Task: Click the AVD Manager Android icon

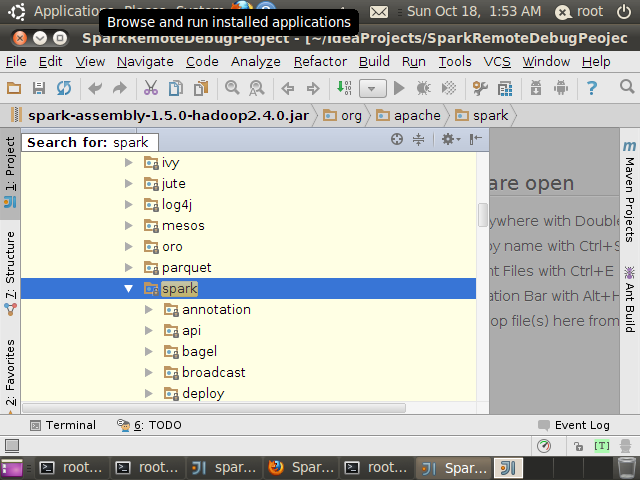Action: [x=561, y=88]
